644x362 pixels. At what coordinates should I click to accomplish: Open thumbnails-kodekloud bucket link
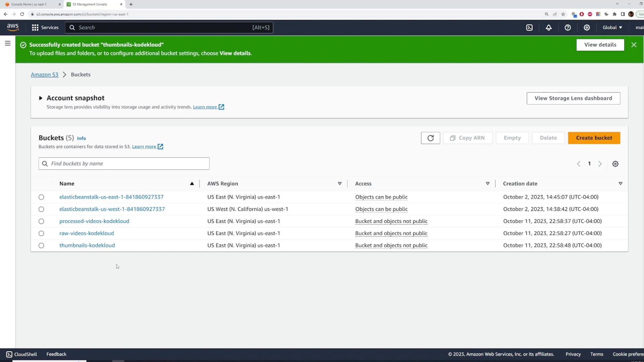87,245
